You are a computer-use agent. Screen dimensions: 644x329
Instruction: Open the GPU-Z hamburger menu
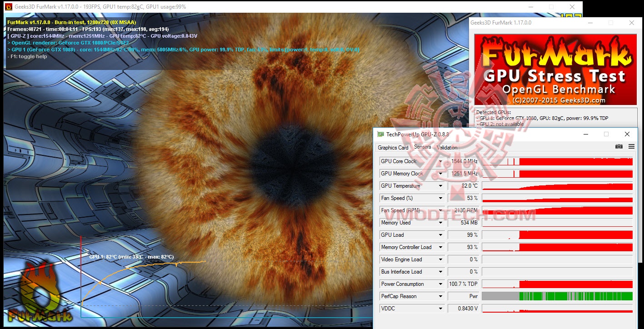(x=631, y=146)
